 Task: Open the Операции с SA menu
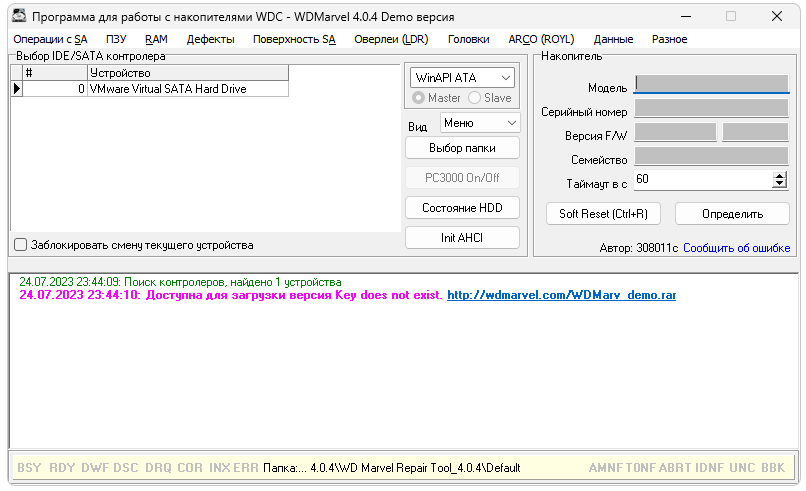click(50, 39)
